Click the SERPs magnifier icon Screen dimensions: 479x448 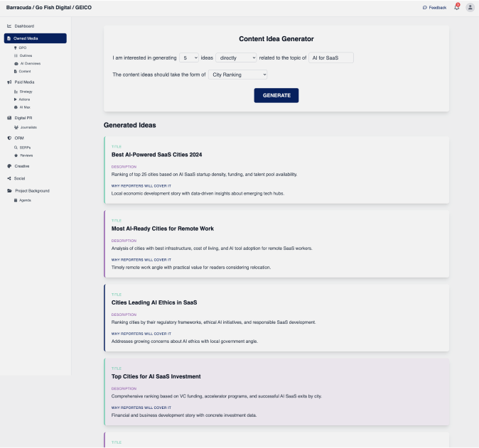16,147
